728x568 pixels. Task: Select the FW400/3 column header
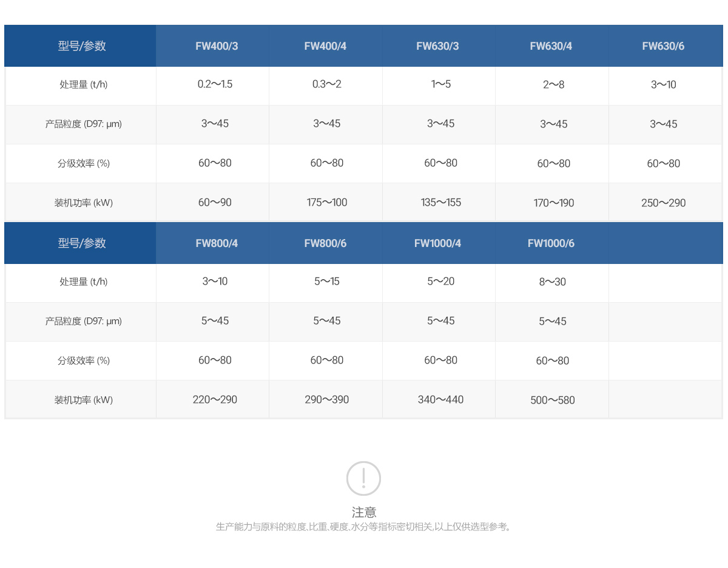pos(212,46)
